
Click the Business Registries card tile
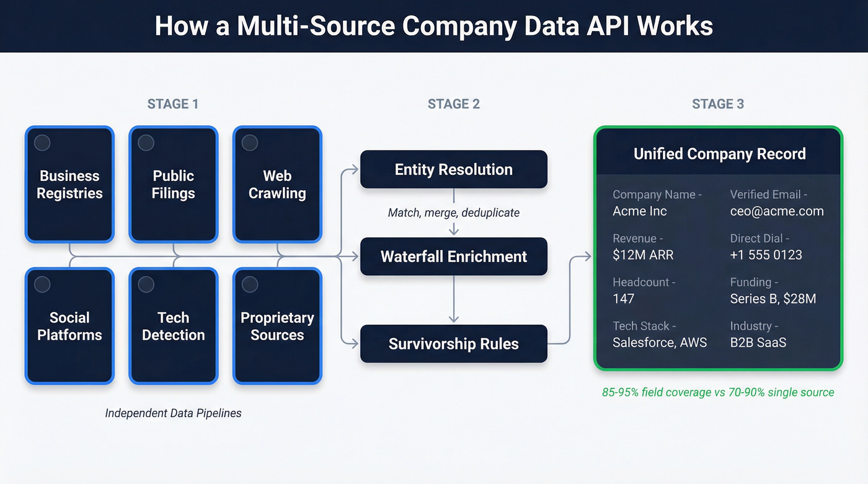pos(69,185)
